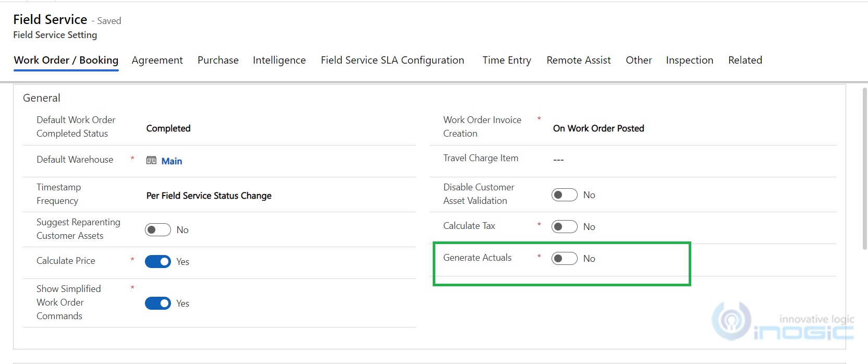This screenshot has width=868, height=364.
Task: Switch to the Time Entry tab
Action: pos(507,60)
